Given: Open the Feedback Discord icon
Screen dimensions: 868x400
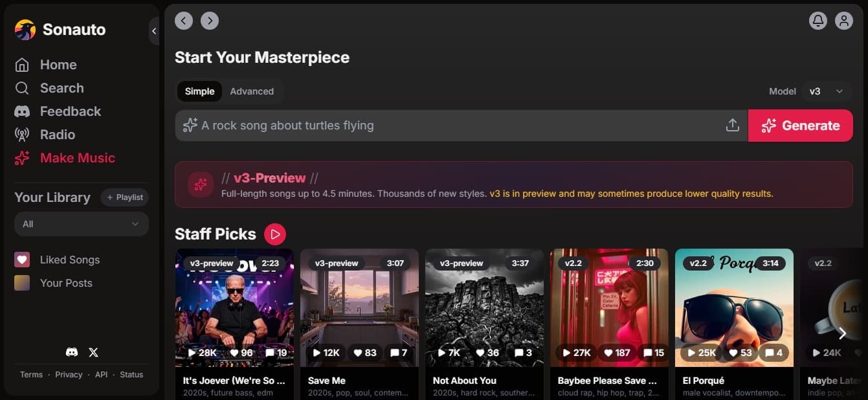Looking at the screenshot, I should (23, 111).
